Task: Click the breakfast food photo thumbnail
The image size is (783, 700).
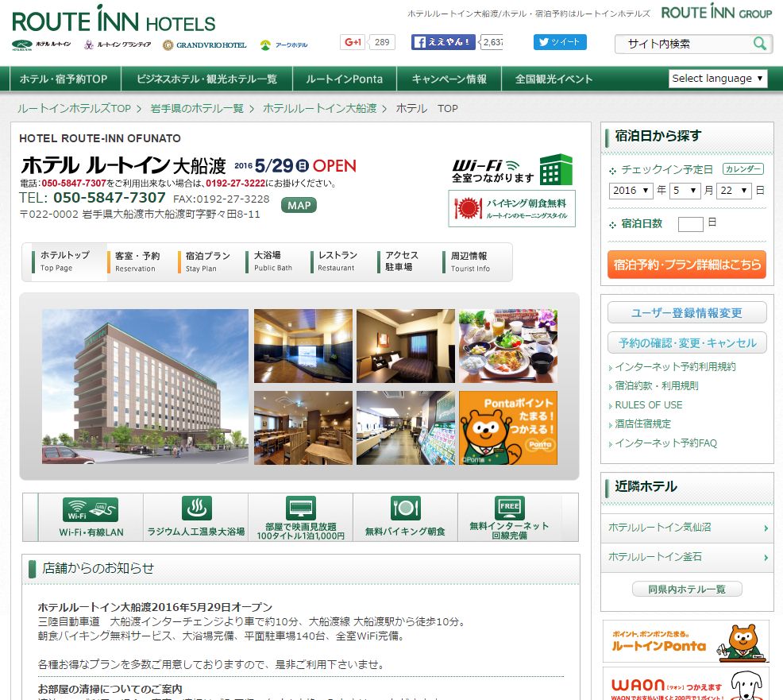Action: tap(508, 346)
